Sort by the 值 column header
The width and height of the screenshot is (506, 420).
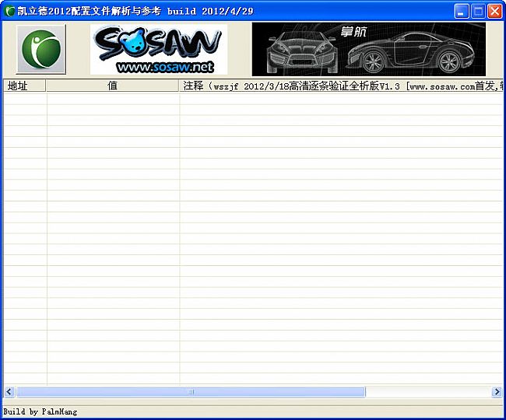pyautogui.click(x=112, y=86)
